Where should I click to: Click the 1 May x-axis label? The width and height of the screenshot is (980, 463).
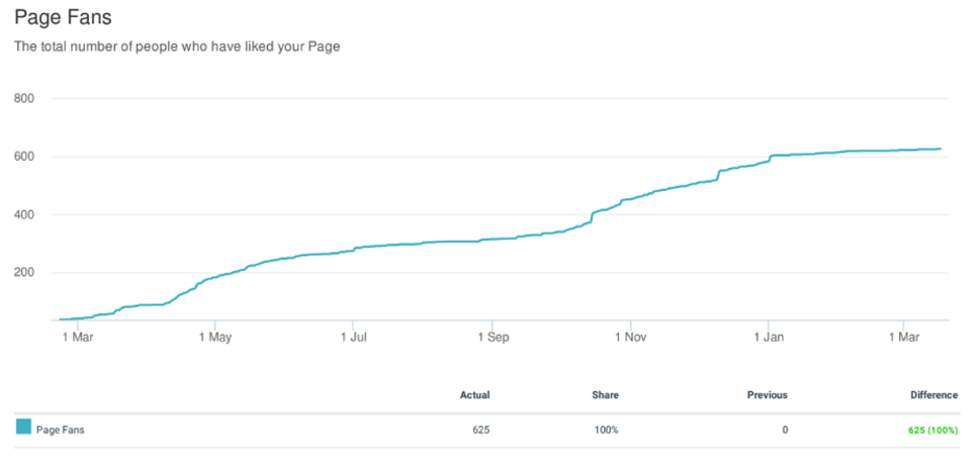(214, 336)
